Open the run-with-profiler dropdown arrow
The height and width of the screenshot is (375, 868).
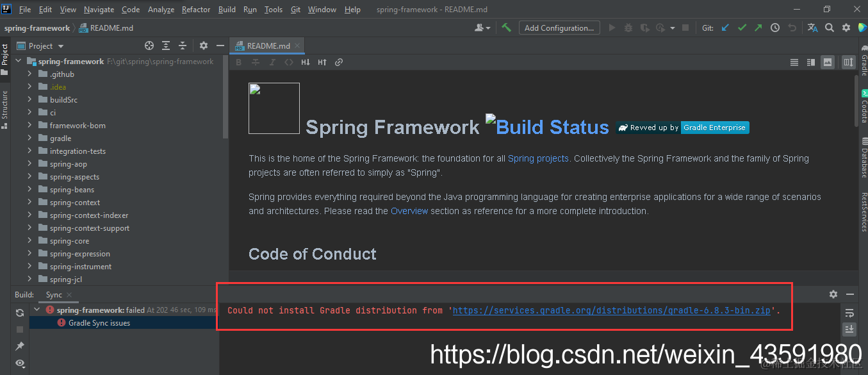672,28
